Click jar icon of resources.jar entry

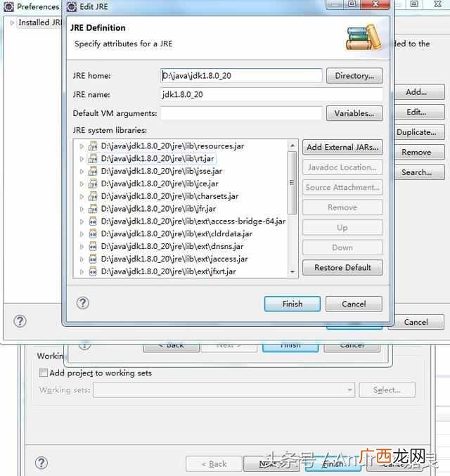click(93, 146)
